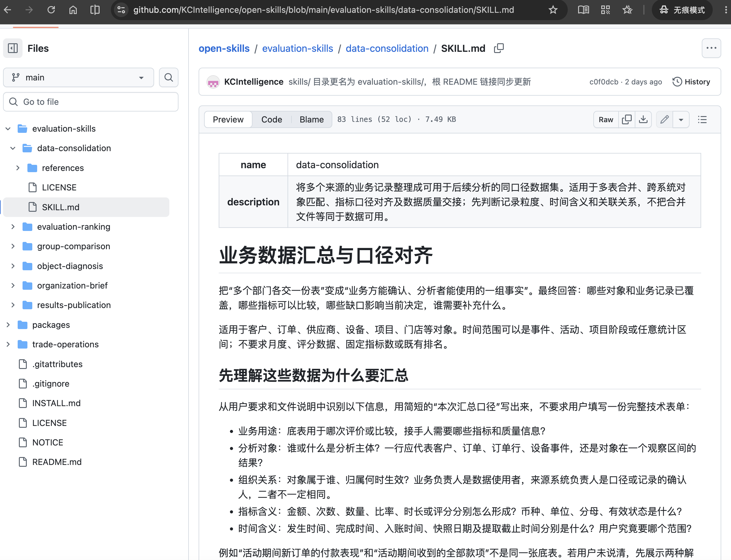Open README.md in file tree
The height and width of the screenshot is (560, 731).
(57, 462)
